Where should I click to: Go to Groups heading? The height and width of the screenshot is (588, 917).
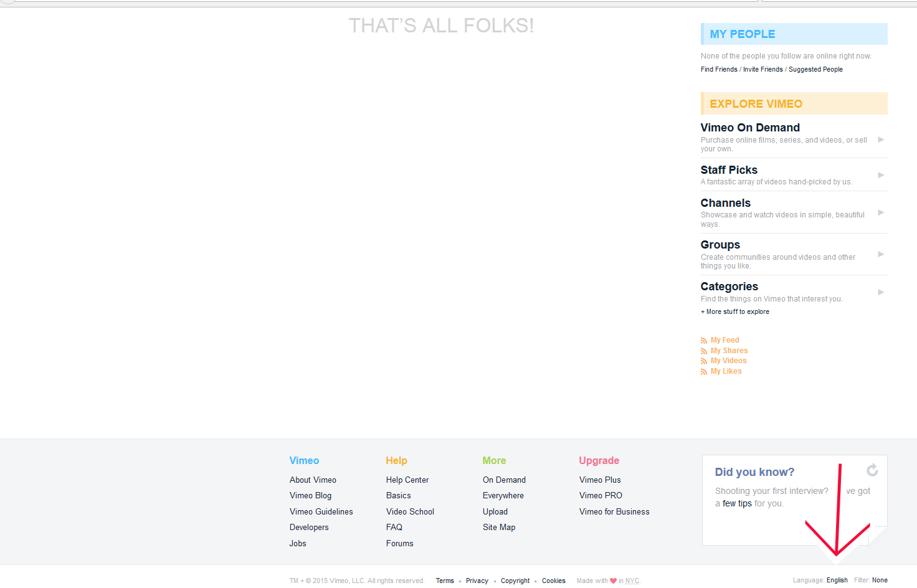pyautogui.click(x=720, y=245)
